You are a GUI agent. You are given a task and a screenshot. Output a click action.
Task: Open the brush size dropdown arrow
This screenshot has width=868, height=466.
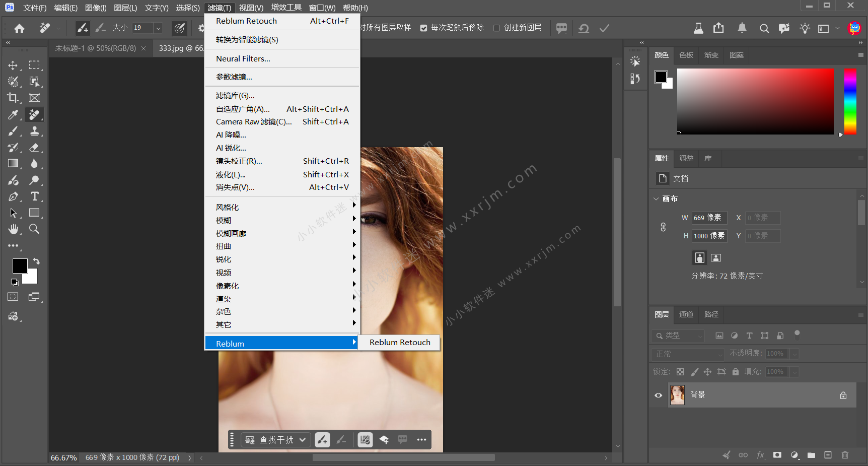(x=159, y=28)
